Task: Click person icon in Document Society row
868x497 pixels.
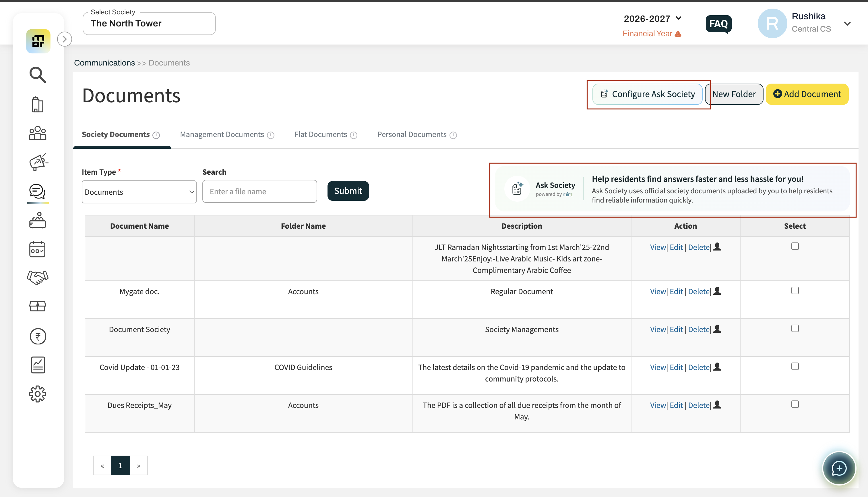Action: [x=717, y=329]
